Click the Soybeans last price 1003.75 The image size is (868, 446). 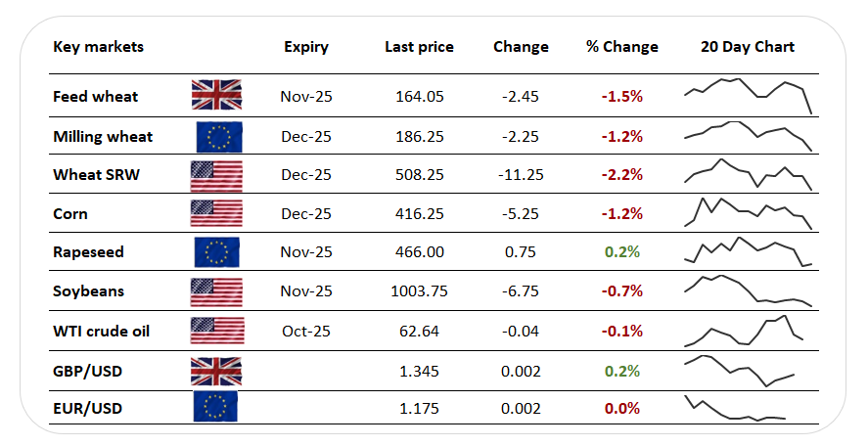pos(419,291)
